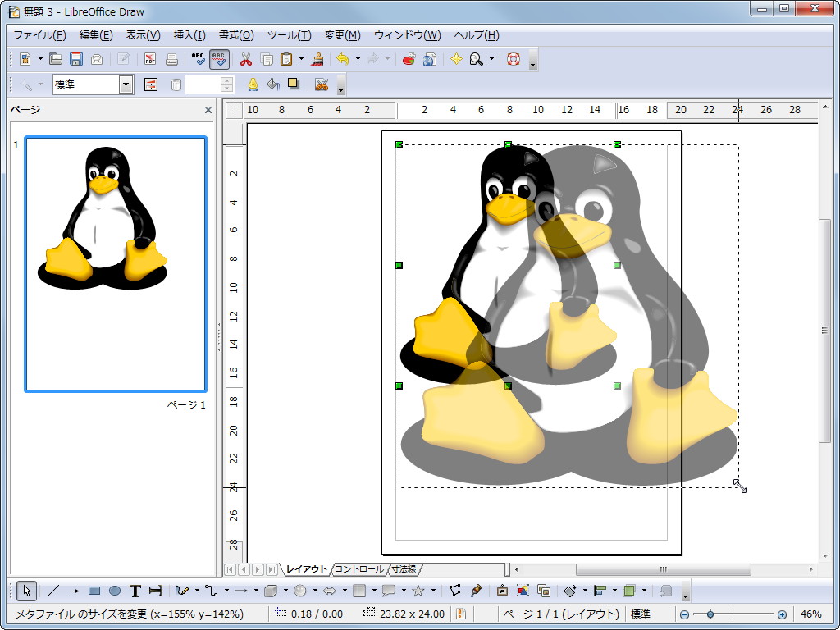Click the Area fill bucket icon

273,84
